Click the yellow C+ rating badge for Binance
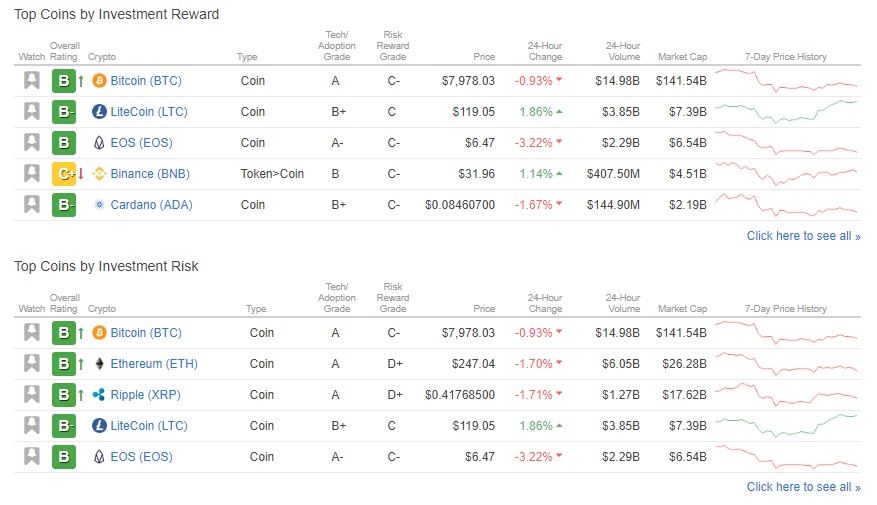Image resolution: width=877 pixels, height=505 pixels. (x=64, y=174)
